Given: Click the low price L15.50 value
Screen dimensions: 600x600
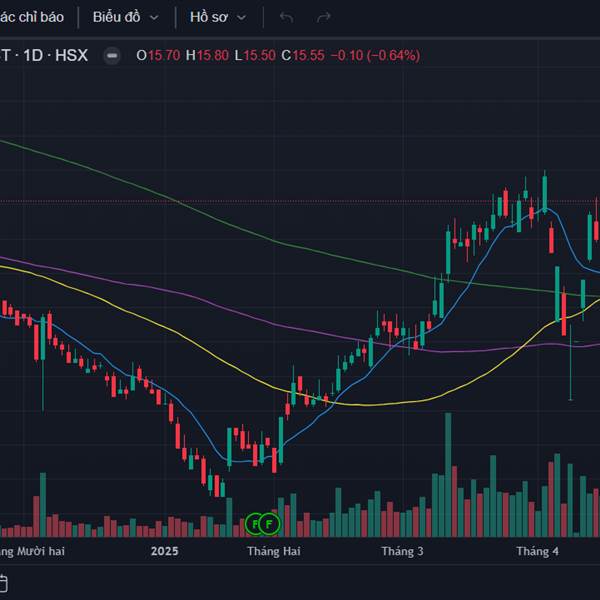Looking at the screenshot, I should pos(255,55).
